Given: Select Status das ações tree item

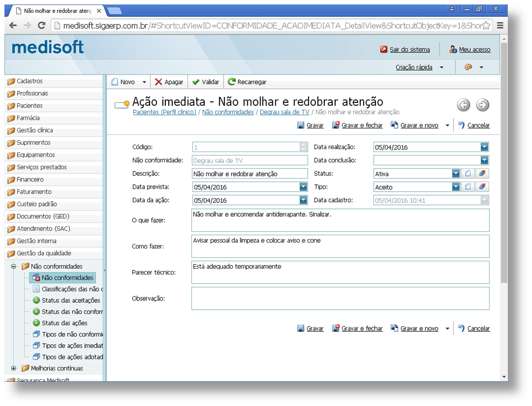Looking at the screenshot, I should (x=64, y=323).
